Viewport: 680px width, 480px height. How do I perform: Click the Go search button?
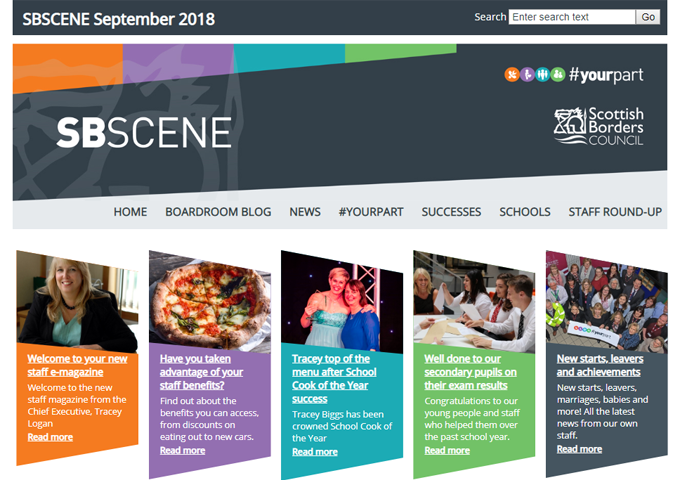tap(648, 17)
